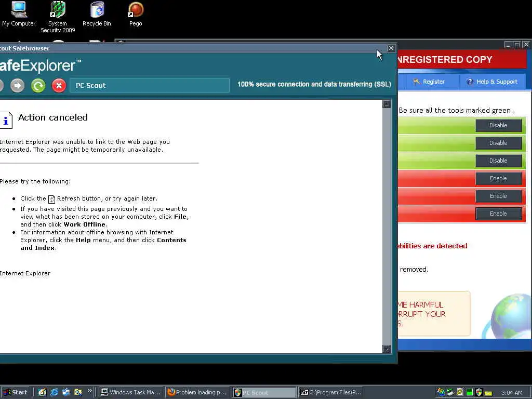The width and height of the screenshot is (532, 399).
Task: Switch to Windows Task Manager taskbar button
Action: coord(131,392)
